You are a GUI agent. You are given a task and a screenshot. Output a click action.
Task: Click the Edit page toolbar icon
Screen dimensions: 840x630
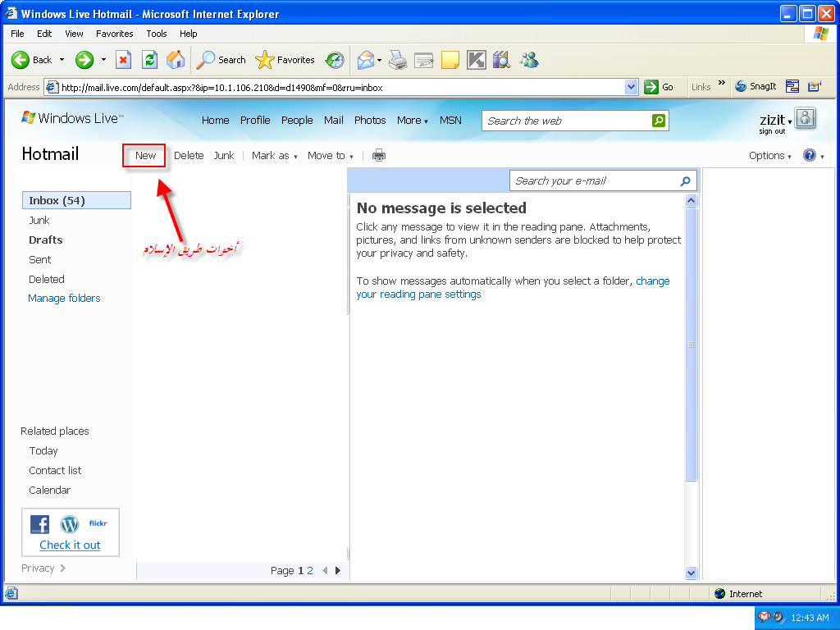click(424, 59)
